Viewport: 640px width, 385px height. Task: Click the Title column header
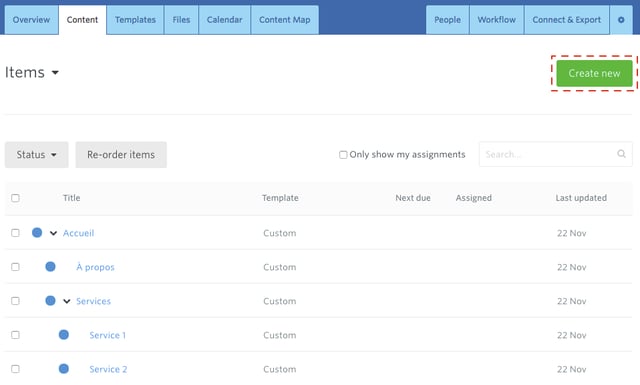(71, 198)
